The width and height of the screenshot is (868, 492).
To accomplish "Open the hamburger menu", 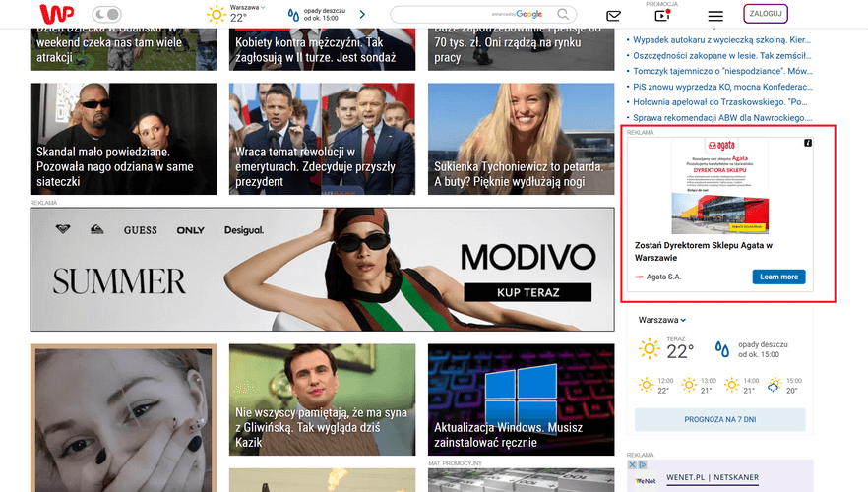I will point(715,16).
